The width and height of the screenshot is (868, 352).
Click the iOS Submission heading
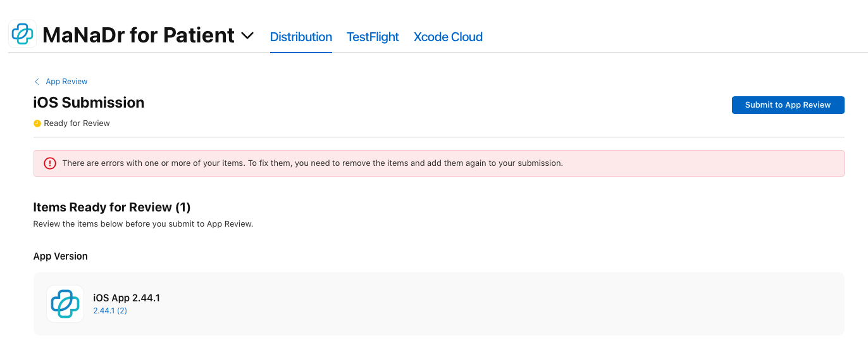click(x=89, y=103)
